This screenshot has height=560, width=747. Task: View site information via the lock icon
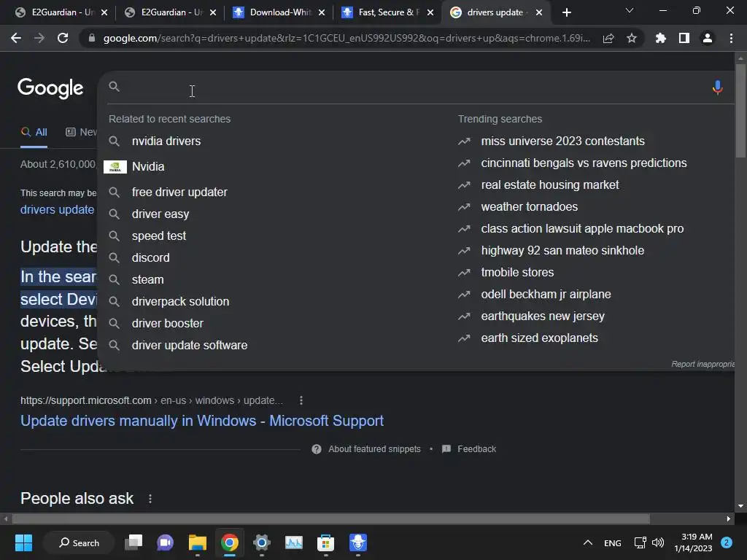[92, 38]
